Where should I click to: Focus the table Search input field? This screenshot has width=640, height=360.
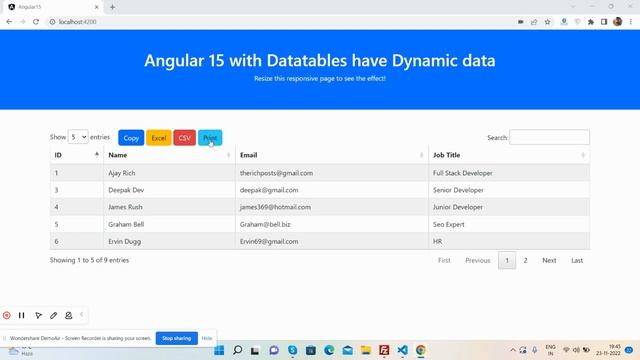tap(549, 137)
